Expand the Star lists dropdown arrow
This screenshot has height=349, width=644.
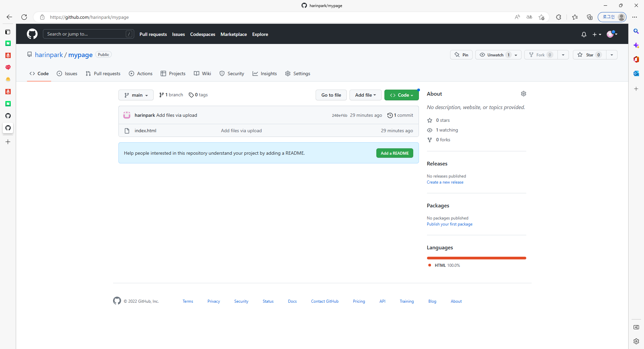tap(612, 55)
